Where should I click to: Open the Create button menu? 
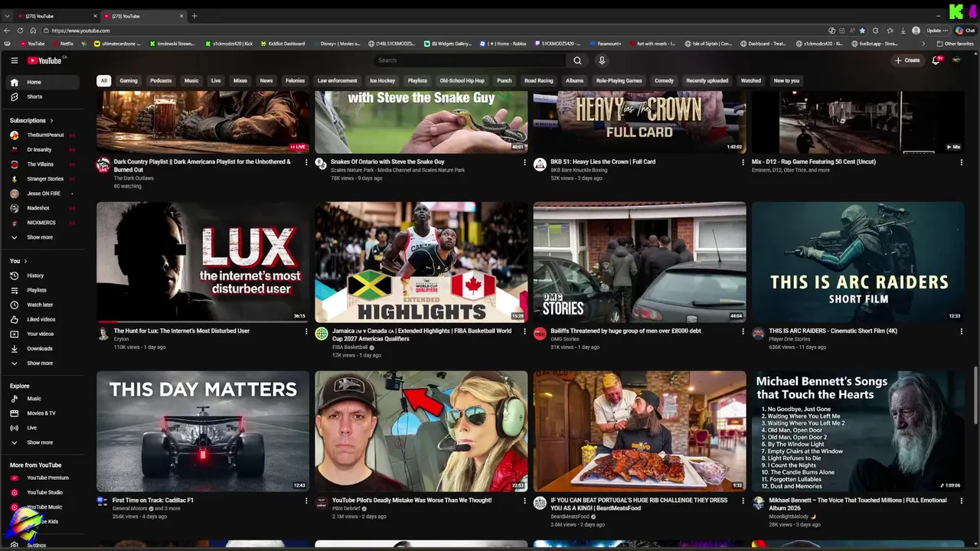click(907, 60)
